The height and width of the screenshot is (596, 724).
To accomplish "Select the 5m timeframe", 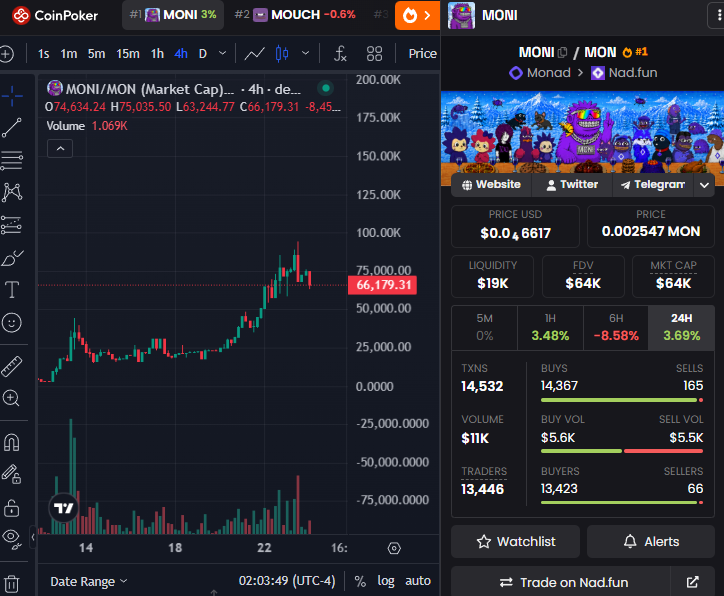I will pos(97,54).
